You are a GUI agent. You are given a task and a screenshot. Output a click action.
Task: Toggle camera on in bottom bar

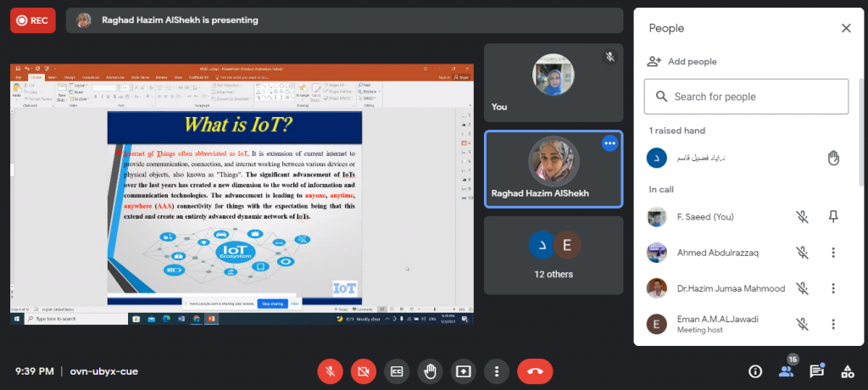pyautogui.click(x=363, y=371)
